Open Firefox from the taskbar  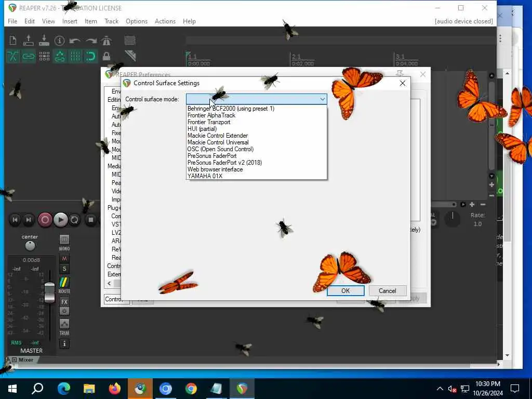pos(115,389)
